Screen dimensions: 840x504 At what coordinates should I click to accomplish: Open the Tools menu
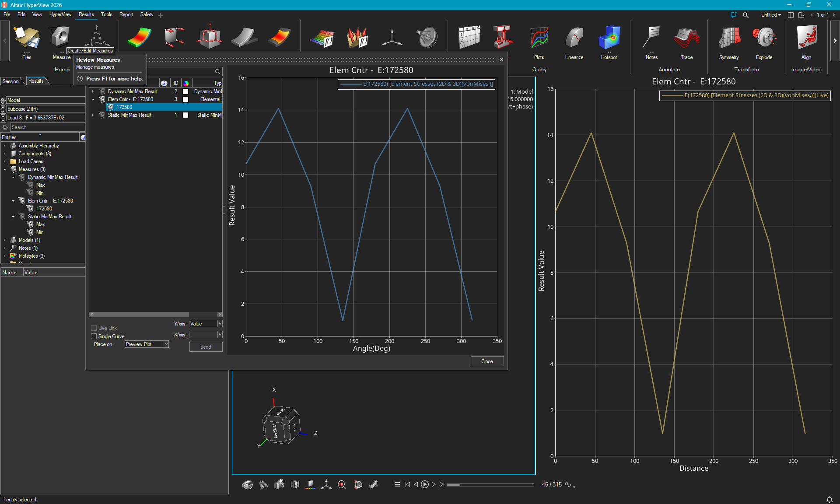click(x=107, y=14)
